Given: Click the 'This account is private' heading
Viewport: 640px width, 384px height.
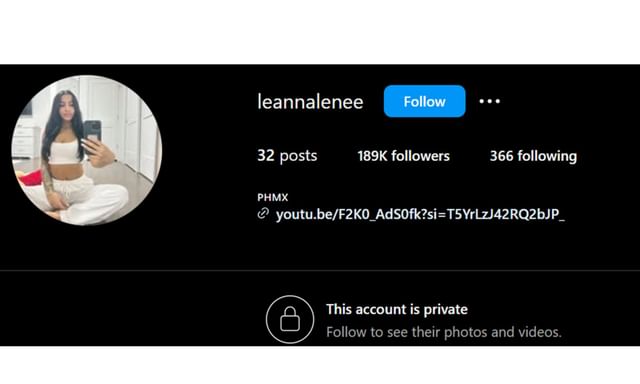Looking at the screenshot, I should pyautogui.click(x=397, y=309).
